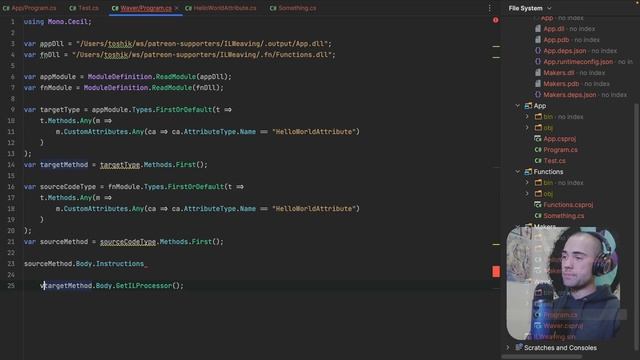Close the Waver/Program.cs tab
640x360 pixels.
pyautogui.click(x=177, y=8)
